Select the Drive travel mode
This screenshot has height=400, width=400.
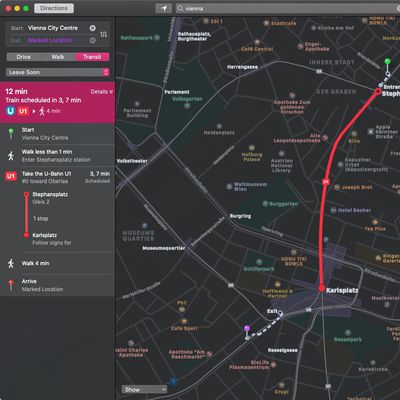[x=23, y=57]
